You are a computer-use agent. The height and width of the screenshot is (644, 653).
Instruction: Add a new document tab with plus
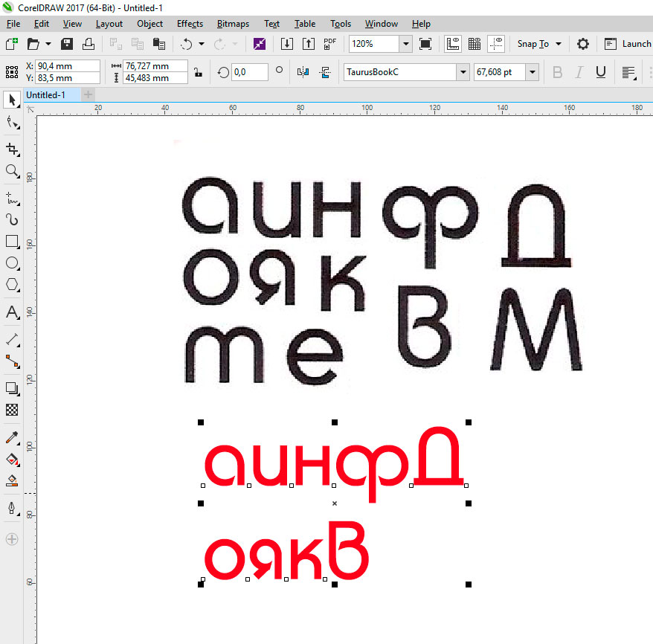[89, 95]
